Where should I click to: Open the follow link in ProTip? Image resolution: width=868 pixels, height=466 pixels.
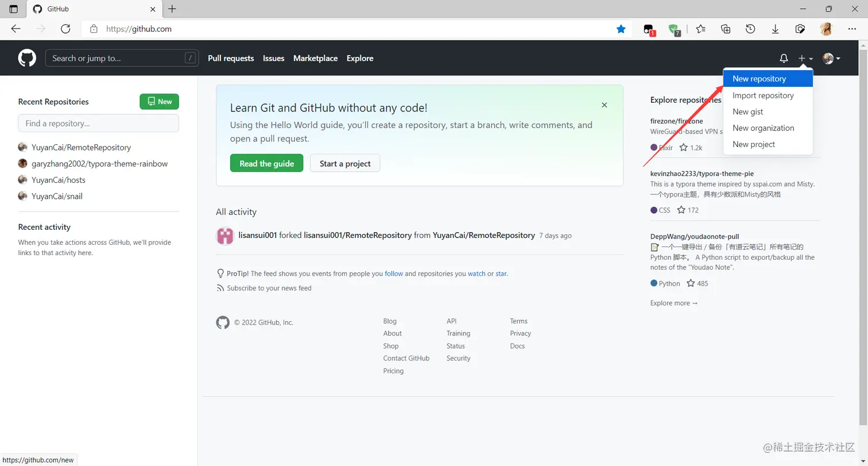point(394,274)
